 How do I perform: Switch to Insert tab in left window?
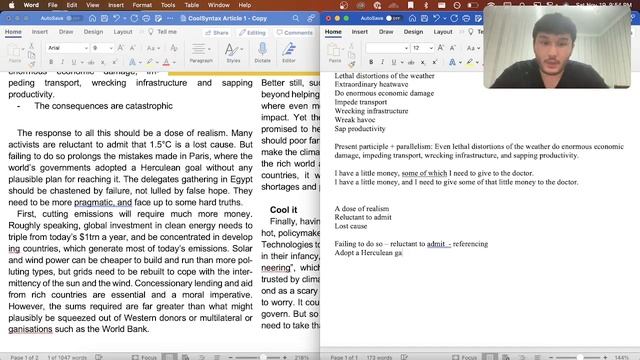tap(40, 32)
